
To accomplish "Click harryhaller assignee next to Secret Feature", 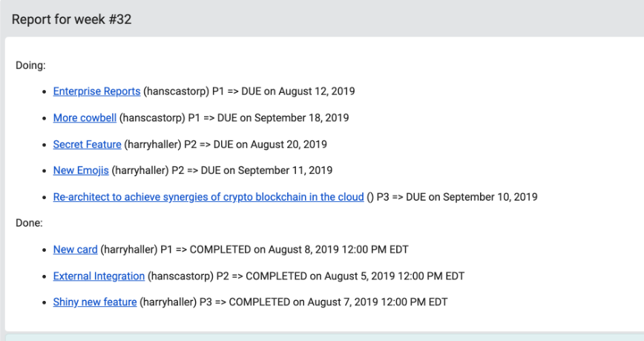I will point(152,144).
